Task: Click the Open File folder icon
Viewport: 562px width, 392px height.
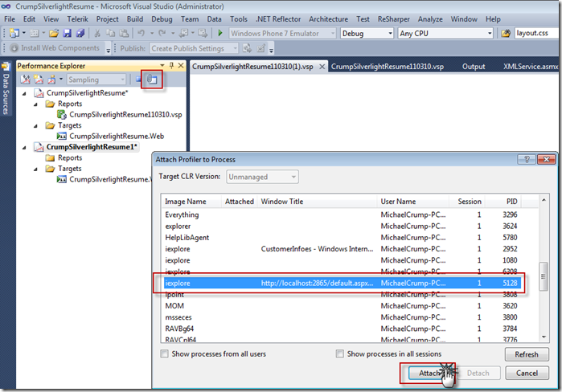Action: tap(54, 33)
